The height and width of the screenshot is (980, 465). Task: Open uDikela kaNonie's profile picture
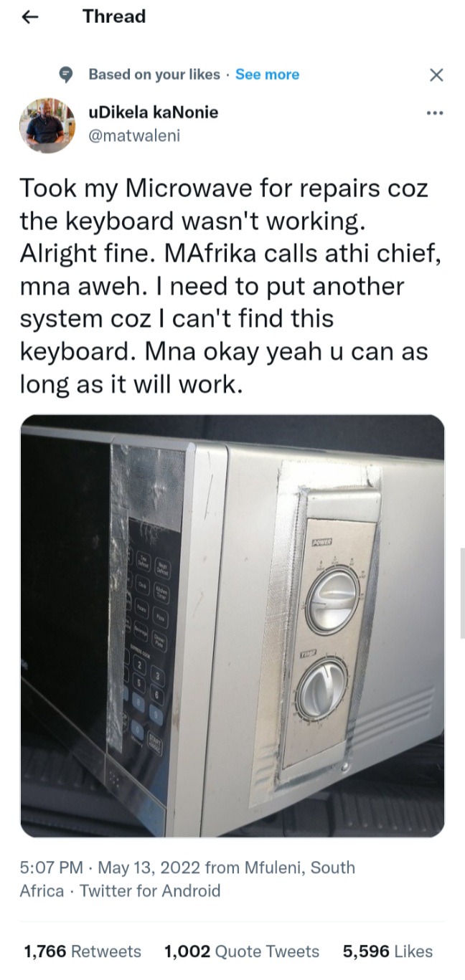pos(47,125)
